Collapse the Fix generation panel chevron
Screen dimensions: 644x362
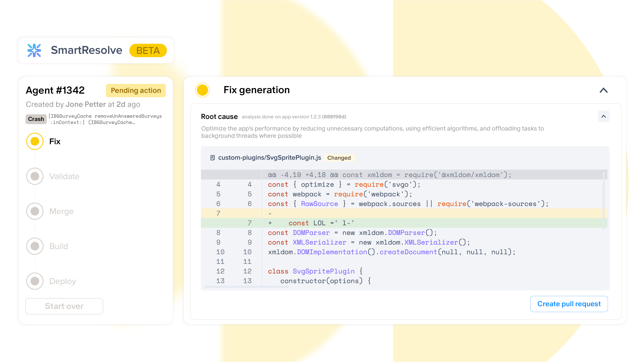[x=603, y=90]
